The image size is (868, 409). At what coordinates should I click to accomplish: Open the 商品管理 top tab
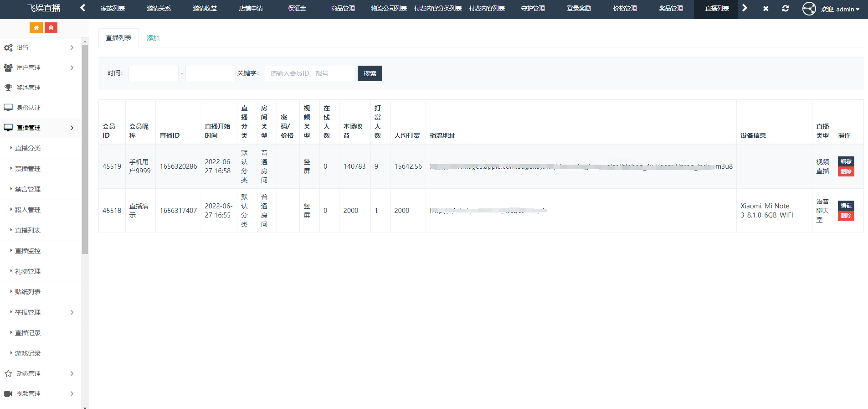[x=343, y=9]
